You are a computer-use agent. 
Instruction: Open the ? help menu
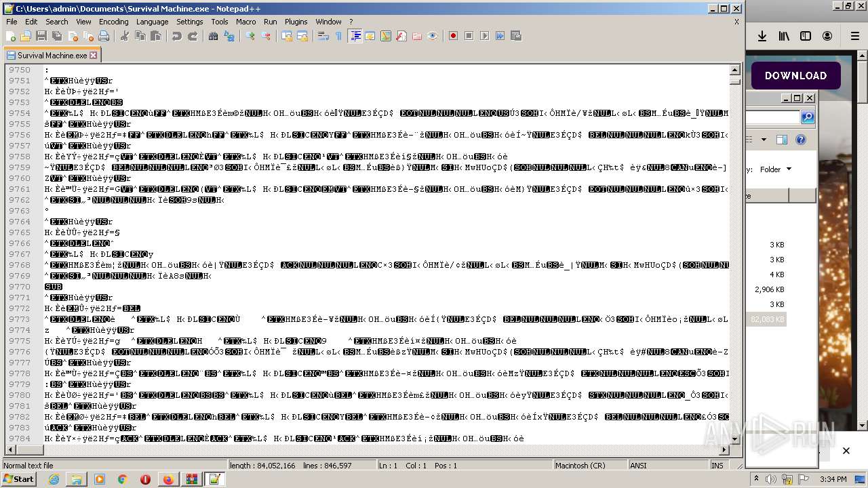pos(351,22)
